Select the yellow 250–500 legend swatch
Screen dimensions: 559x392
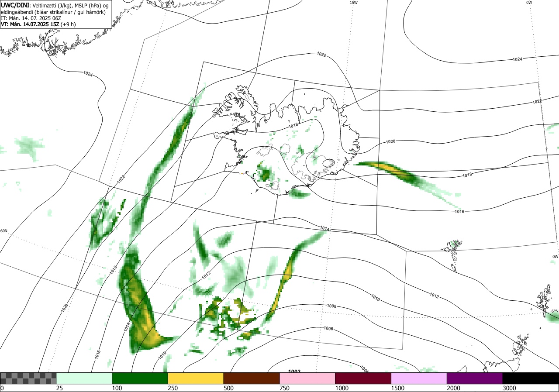pyautogui.click(x=196, y=378)
